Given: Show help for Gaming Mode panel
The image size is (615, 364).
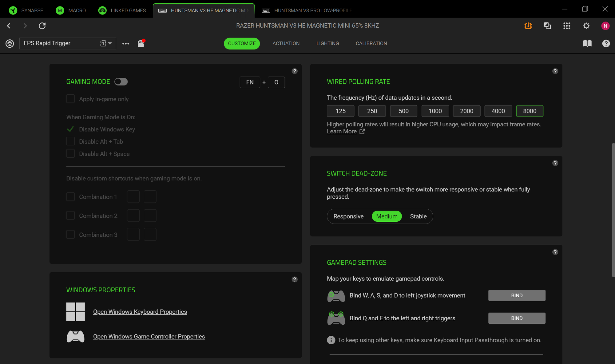Looking at the screenshot, I should click(295, 71).
